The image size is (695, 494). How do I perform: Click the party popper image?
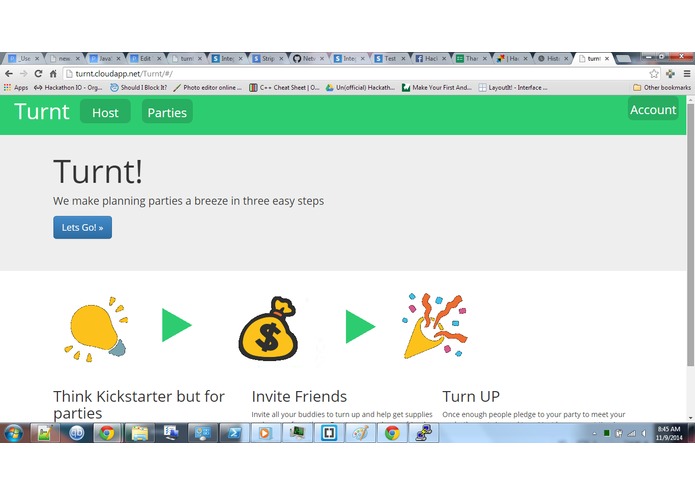pyautogui.click(x=434, y=325)
